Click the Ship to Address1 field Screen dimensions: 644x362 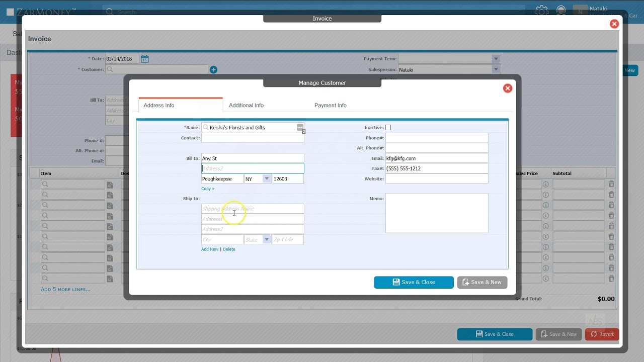pyautogui.click(x=253, y=219)
